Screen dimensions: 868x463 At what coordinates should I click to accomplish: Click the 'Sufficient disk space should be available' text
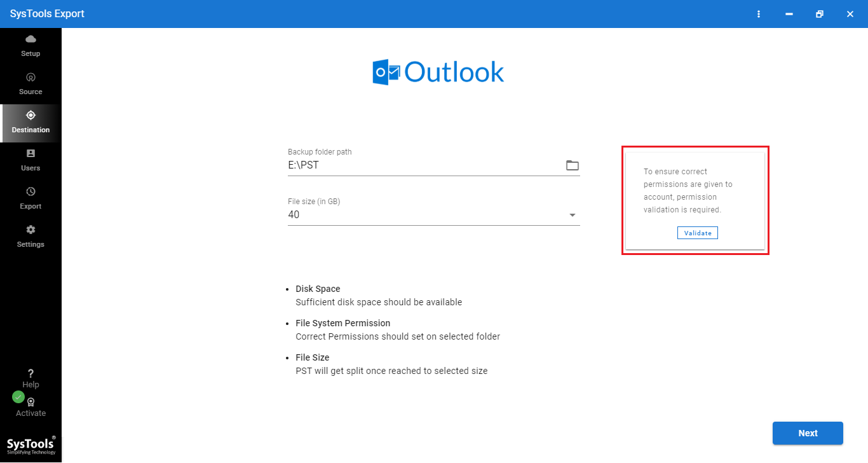pos(379,302)
